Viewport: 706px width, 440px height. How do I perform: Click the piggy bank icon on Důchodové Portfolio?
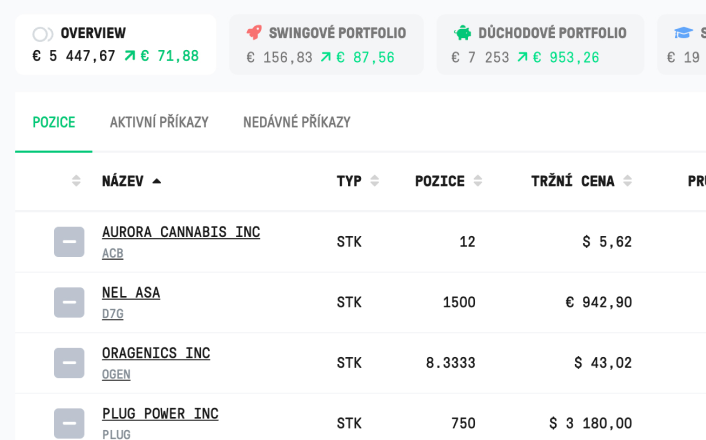click(x=462, y=32)
